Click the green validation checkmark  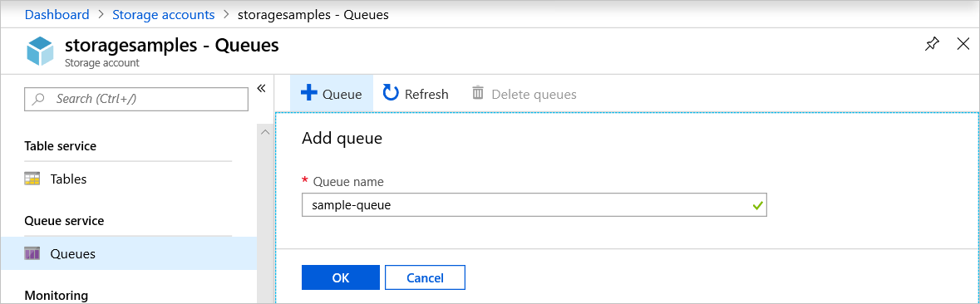[x=758, y=205]
